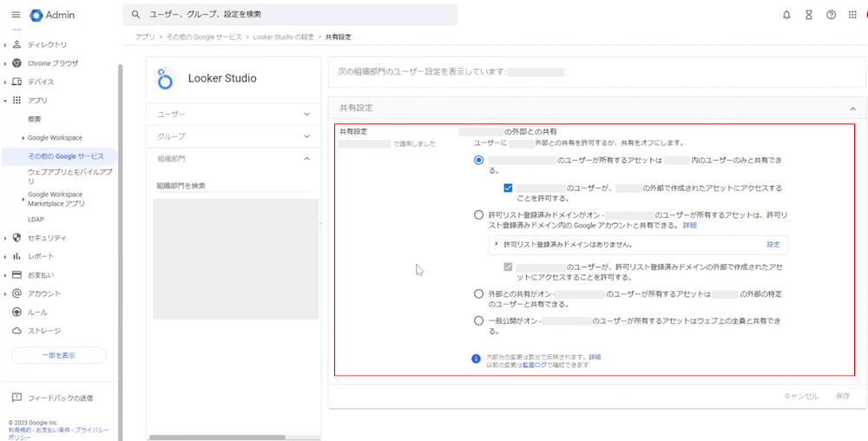The width and height of the screenshot is (868, 441).
Task: Open the help question mark icon
Action: coord(831,15)
